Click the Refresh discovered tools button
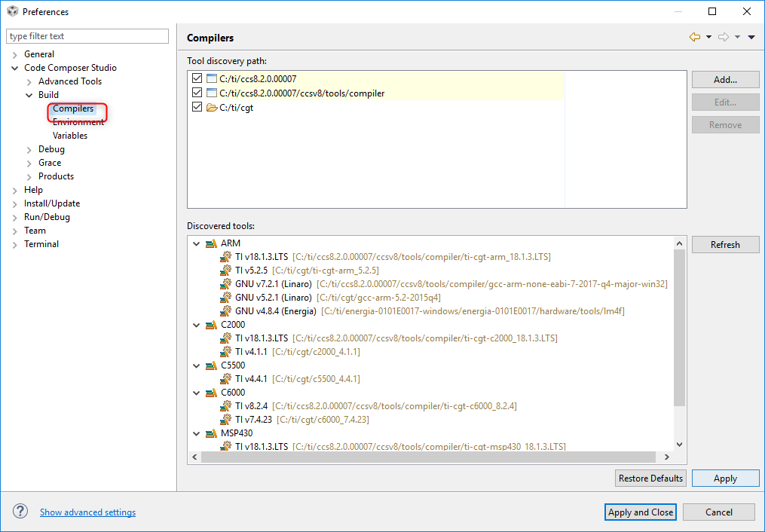The image size is (765, 532). [x=725, y=244]
